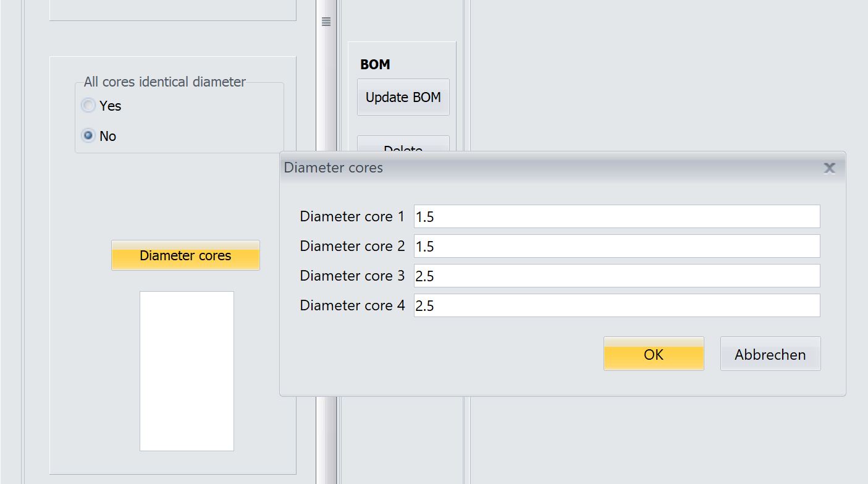Click the All cores identical diameter caption
The width and height of the screenshot is (868, 484).
[x=165, y=82]
